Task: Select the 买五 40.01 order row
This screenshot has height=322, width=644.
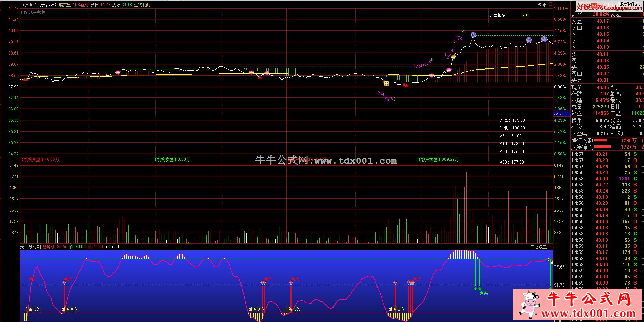Action: point(607,80)
